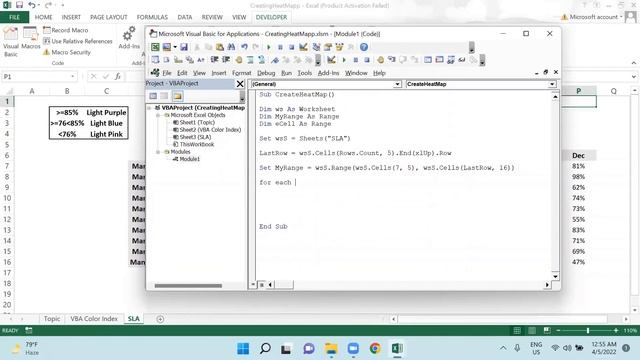This screenshot has height=360, width=640.
Task: Toggle Folders in Project Explorer
Action: [178, 96]
